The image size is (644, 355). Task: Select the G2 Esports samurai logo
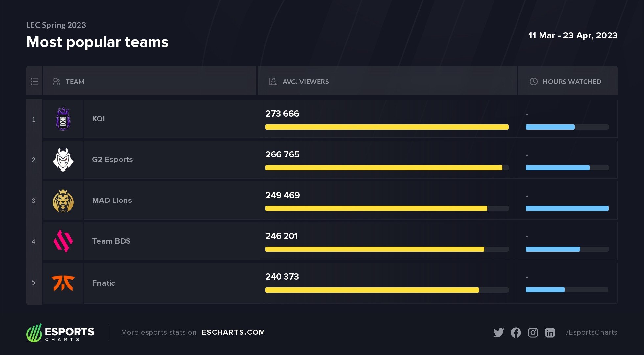coord(63,160)
